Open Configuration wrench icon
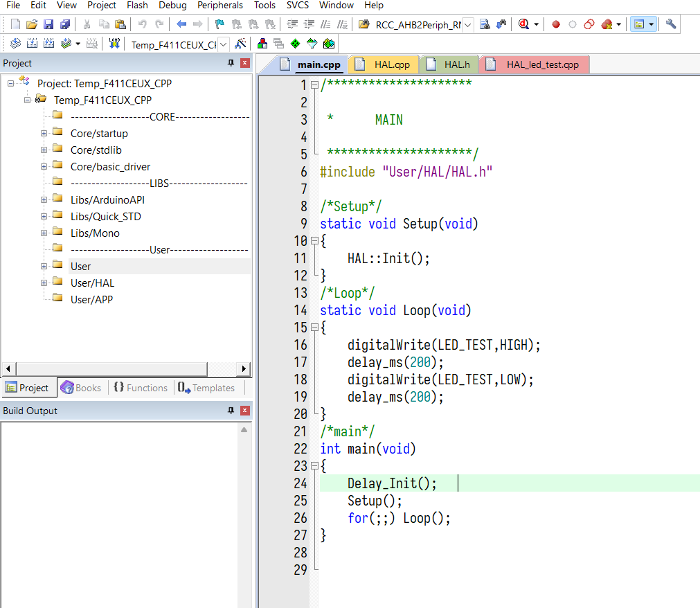Viewport: 700px width, 608px height. tap(670, 24)
